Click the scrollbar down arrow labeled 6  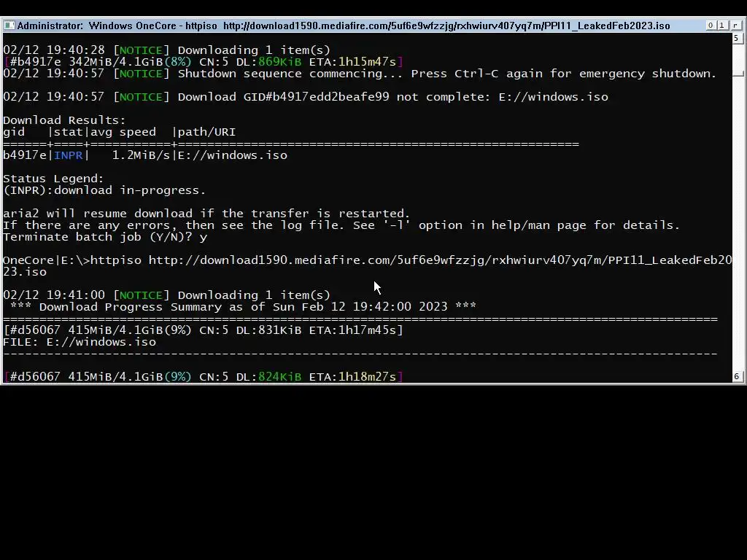point(737,377)
